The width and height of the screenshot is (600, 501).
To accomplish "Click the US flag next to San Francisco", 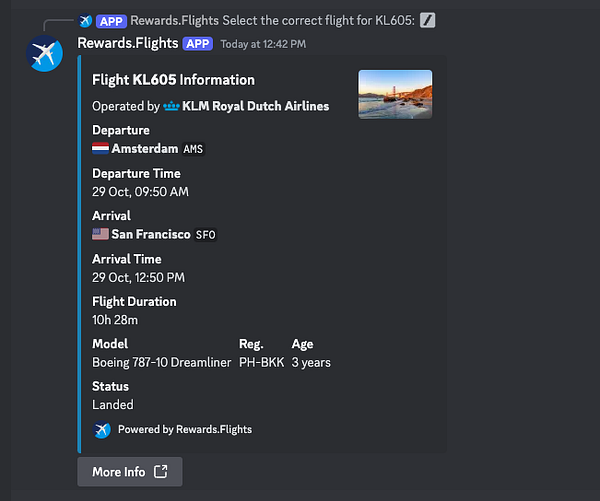I will [100, 234].
